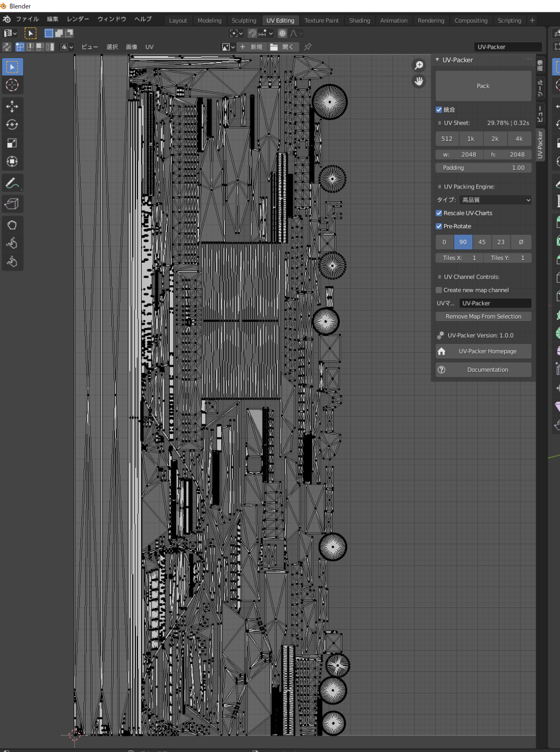Enable Create new map channel
The image size is (560, 752).
[439, 290]
